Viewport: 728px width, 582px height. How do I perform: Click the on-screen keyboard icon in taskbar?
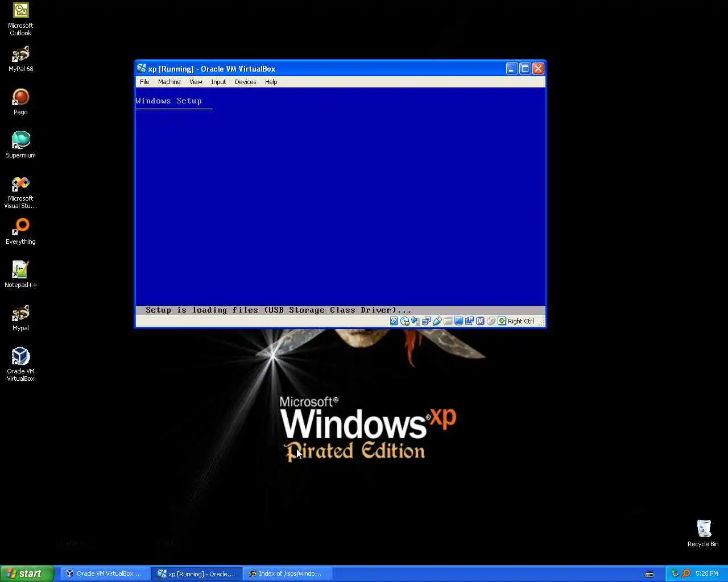[650, 573]
